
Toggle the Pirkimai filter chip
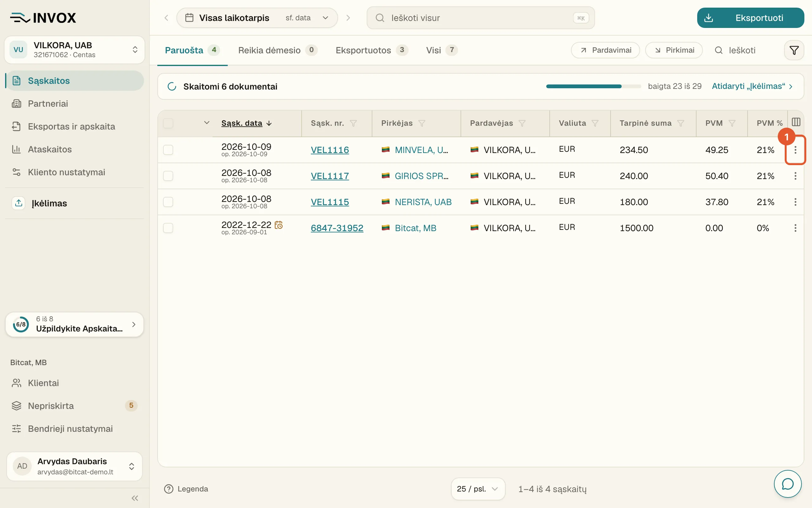click(674, 50)
